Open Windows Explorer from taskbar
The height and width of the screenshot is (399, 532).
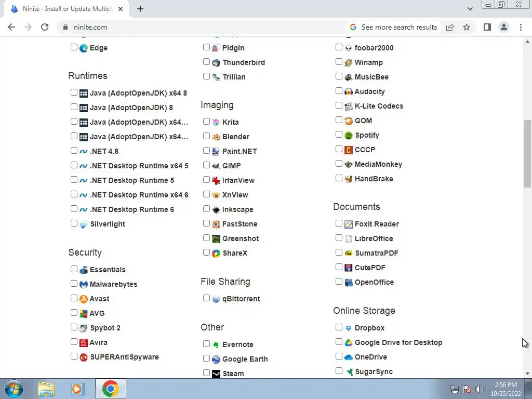(x=46, y=389)
